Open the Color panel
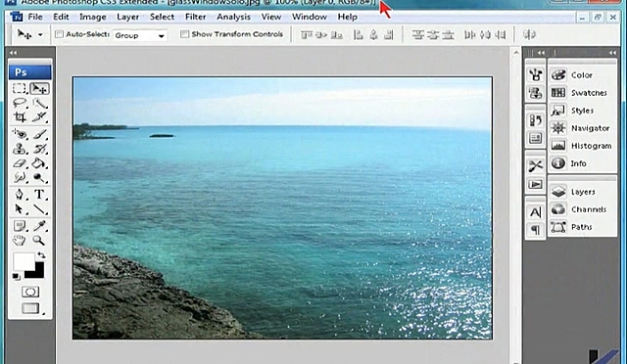627x364 pixels. click(582, 75)
